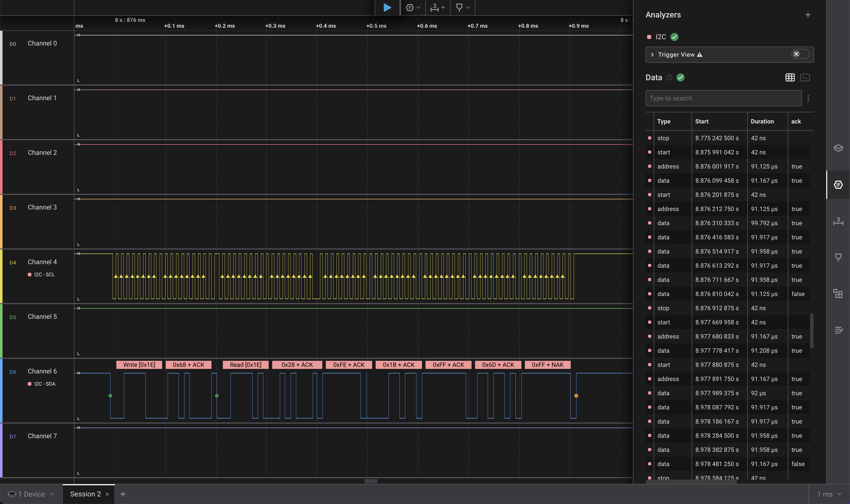Viewport: 850px width, 504px height.
Task: Add a new analyzer with the plus icon
Action: click(x=808, y=15)
